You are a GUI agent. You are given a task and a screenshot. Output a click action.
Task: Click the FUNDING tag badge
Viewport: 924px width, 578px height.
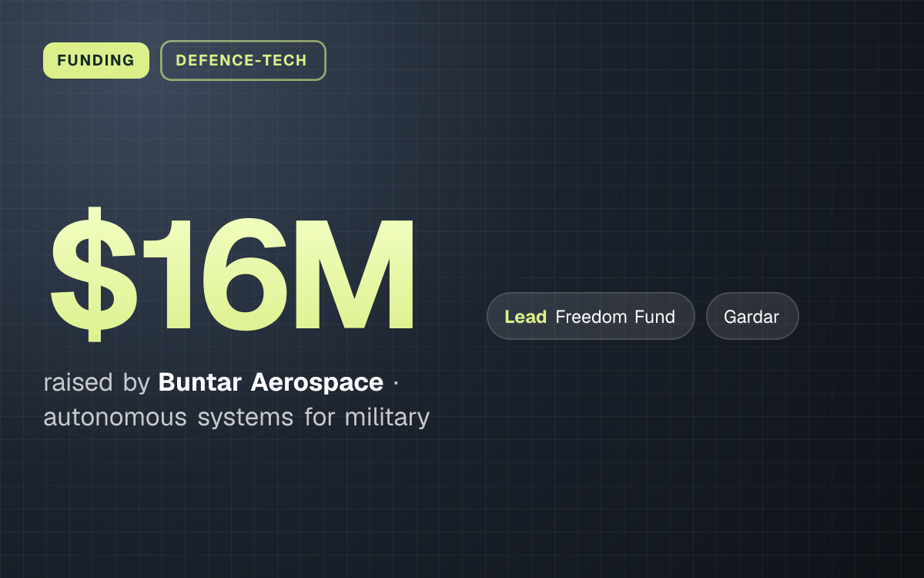click(x=96, y=60)
